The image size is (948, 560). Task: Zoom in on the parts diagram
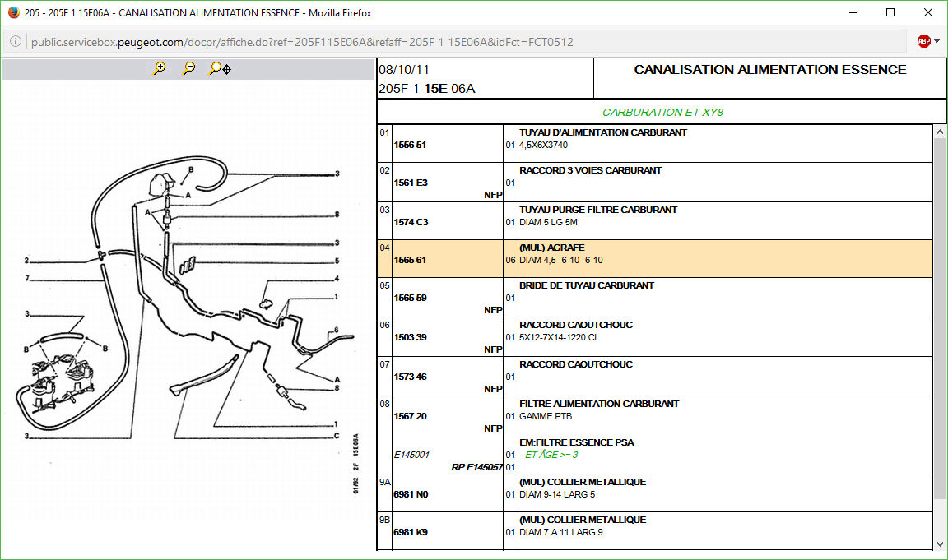pos(160,69)
